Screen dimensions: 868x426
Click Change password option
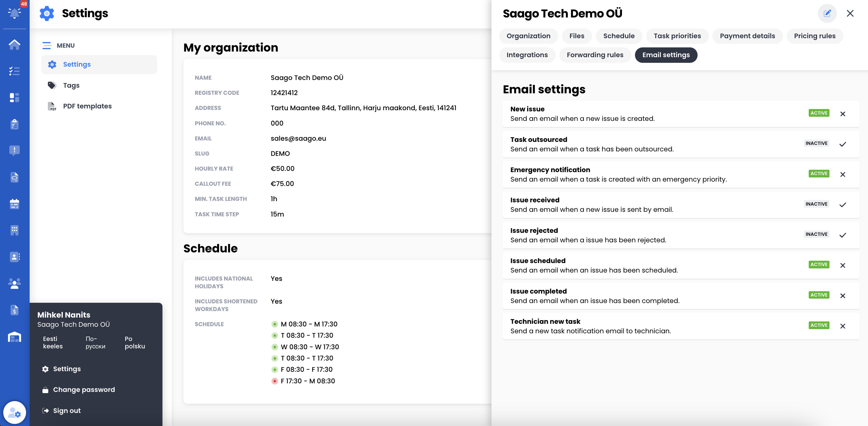(x=84, y=390)
